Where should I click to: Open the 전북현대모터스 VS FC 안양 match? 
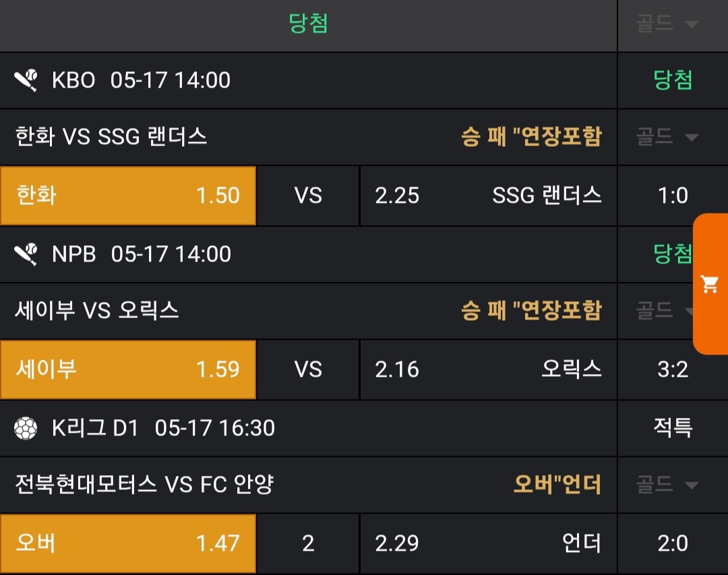click(144, 485)
